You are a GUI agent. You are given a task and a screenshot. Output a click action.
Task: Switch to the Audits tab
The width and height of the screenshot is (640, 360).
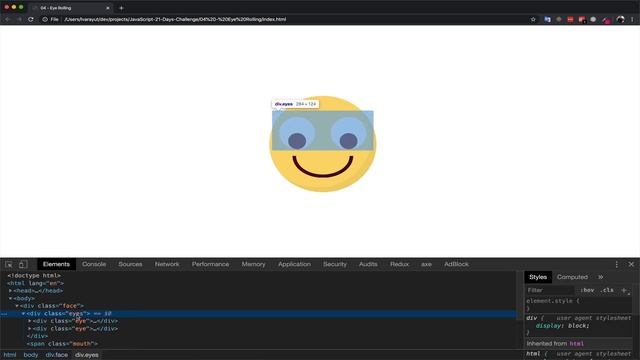[368, 264]
